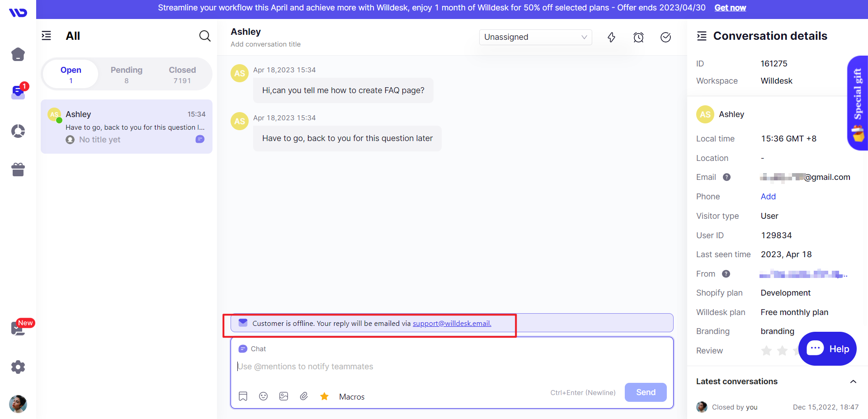Click No title yet label

(99, 140)
